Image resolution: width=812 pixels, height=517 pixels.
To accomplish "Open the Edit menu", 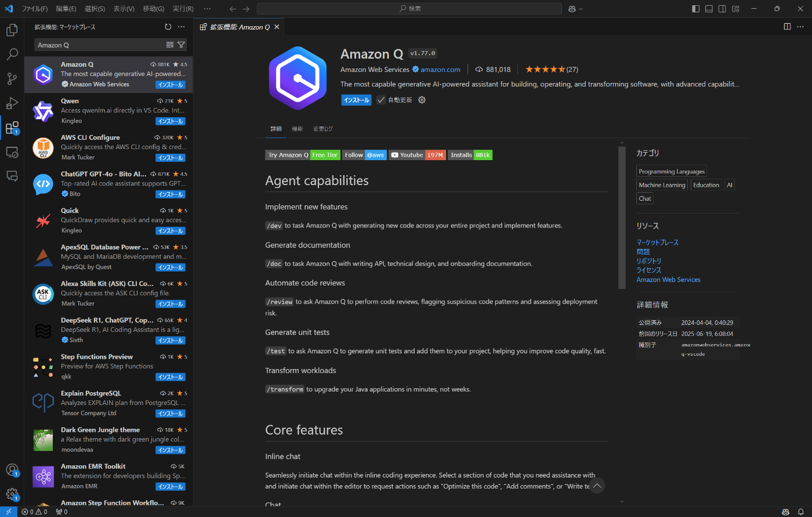I will point(66,9).
